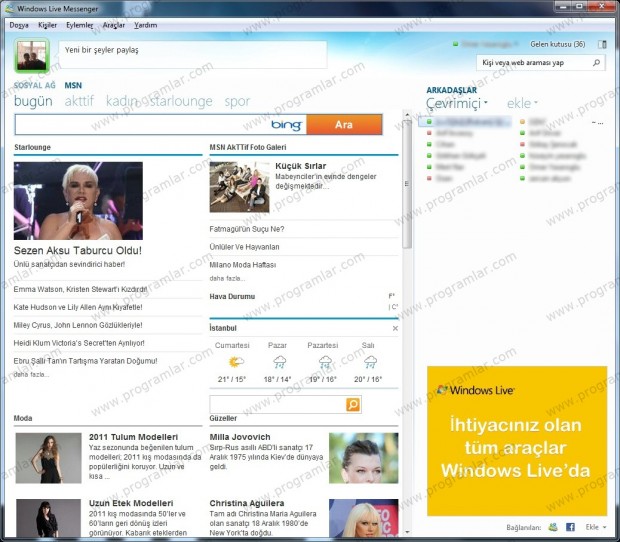The image size is (620, 542).
Task: Select the MSN tab
Action: tap(73, 85)
